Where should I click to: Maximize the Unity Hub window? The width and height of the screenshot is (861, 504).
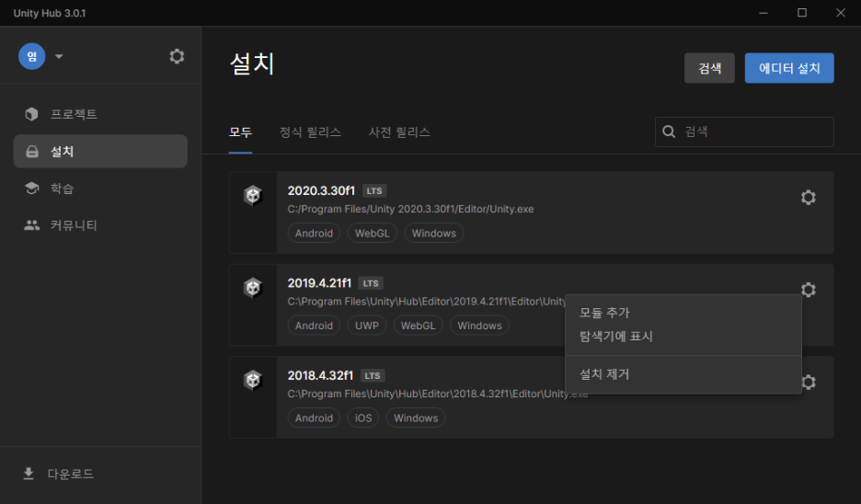802,13
